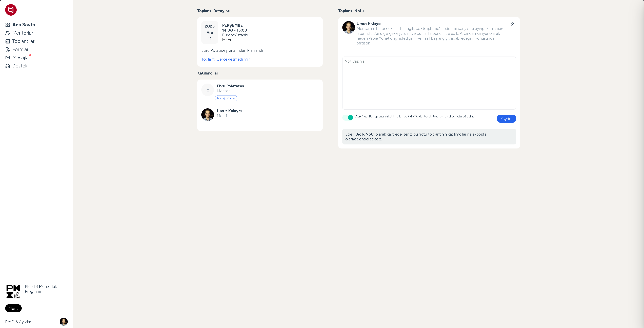Select the Menti role badge

coord(13,308)
